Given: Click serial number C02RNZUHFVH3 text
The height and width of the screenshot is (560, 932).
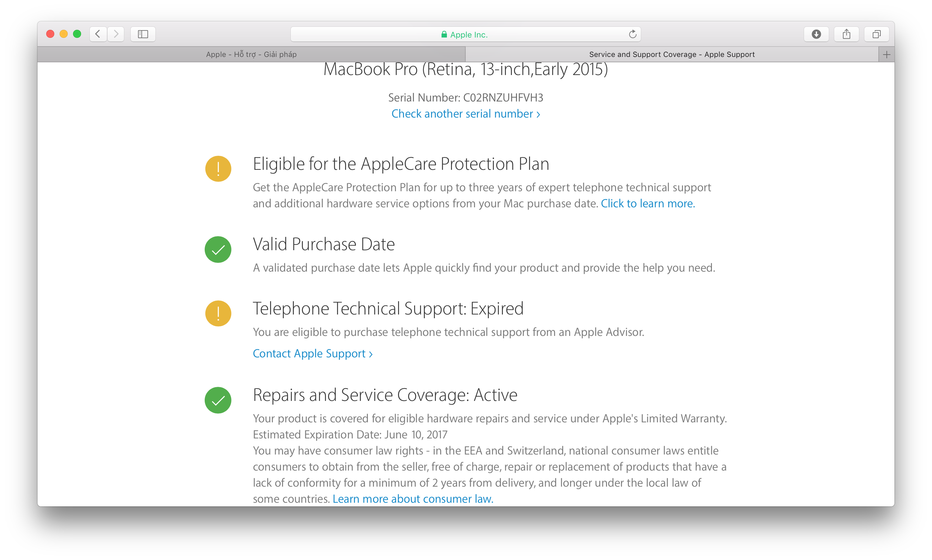Looking at the screenshot, I should pos(503,98).
